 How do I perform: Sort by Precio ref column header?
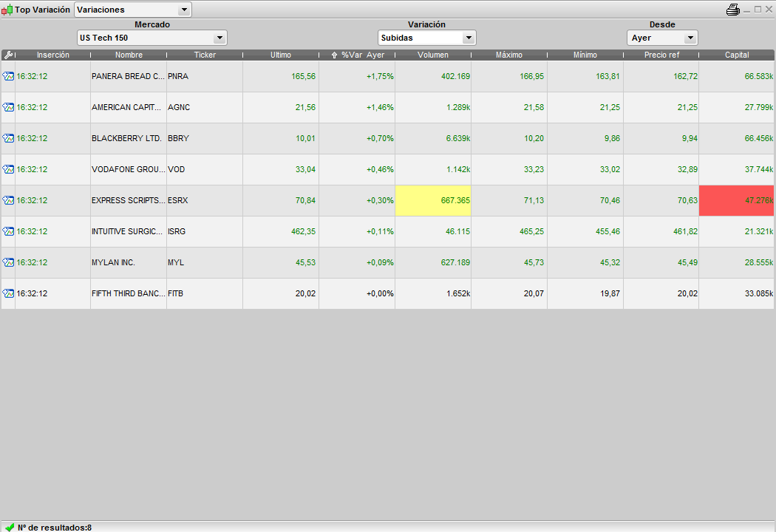pyautogui.click(x=661, y=55)
